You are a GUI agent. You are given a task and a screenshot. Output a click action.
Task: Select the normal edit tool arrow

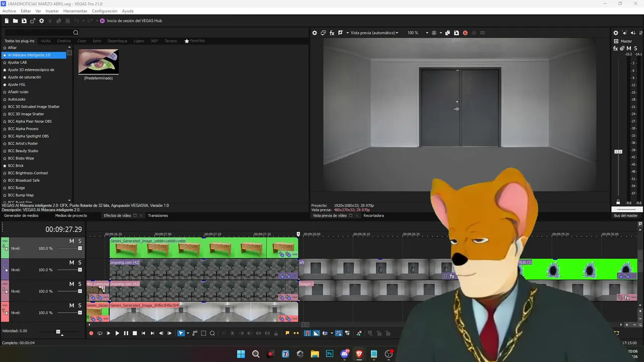(x=181, y=333)
